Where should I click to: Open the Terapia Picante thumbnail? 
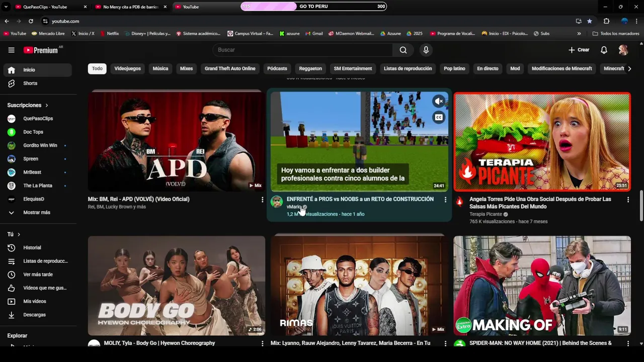[x=542, y=142]
